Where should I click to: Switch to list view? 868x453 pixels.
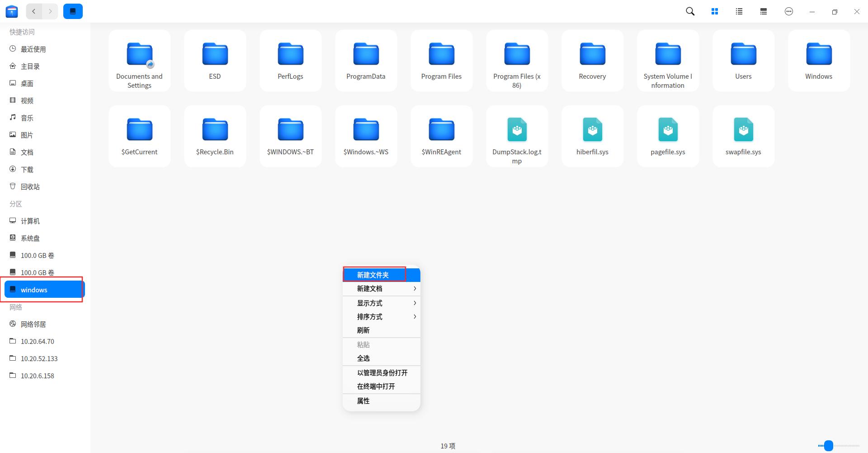click(739, 11)
